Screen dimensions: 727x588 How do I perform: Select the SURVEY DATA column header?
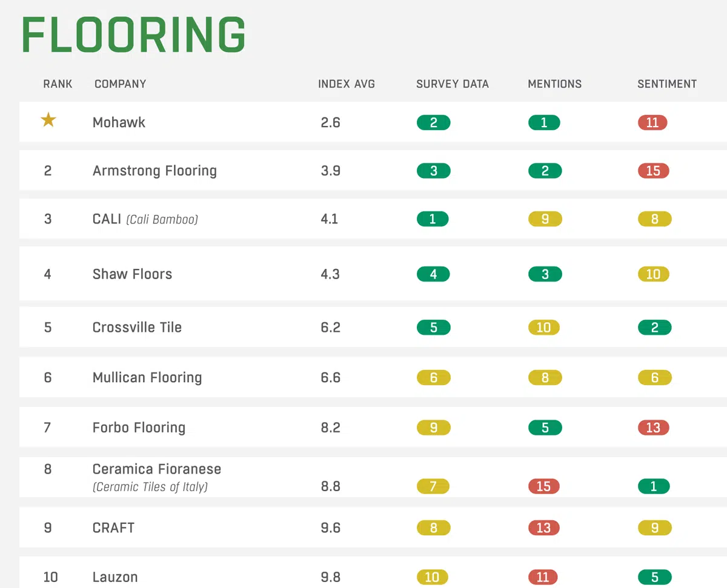453,84
